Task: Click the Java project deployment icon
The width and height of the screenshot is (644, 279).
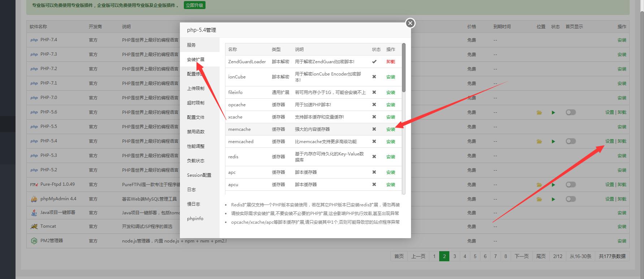Action: 34,213
